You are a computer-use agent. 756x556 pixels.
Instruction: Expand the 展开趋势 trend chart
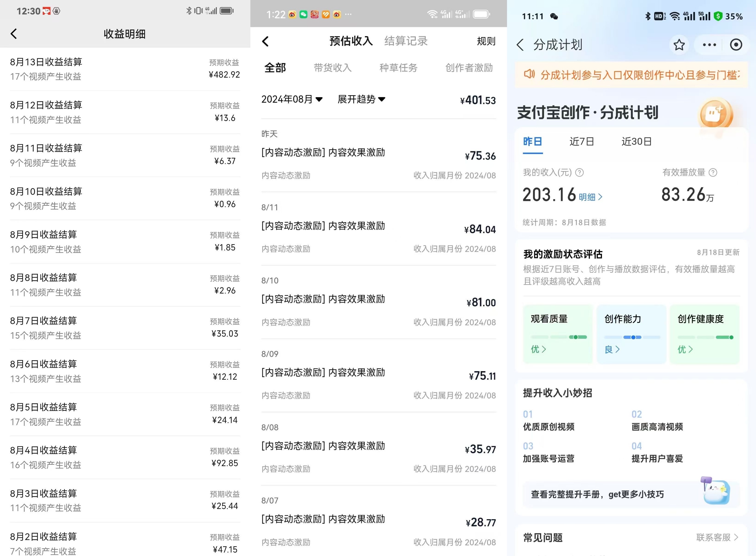[361, 99]
